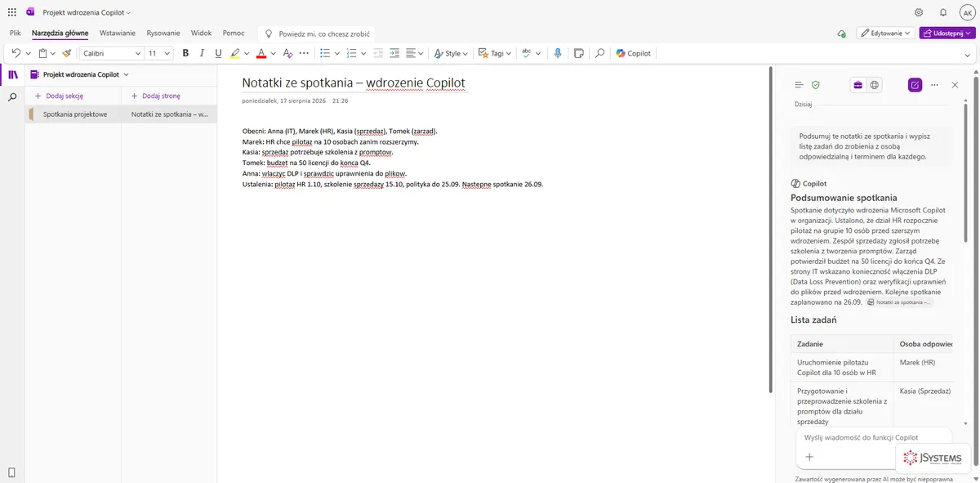
Task: Expand the undo dropdown arrow
Action: (28, 53)
